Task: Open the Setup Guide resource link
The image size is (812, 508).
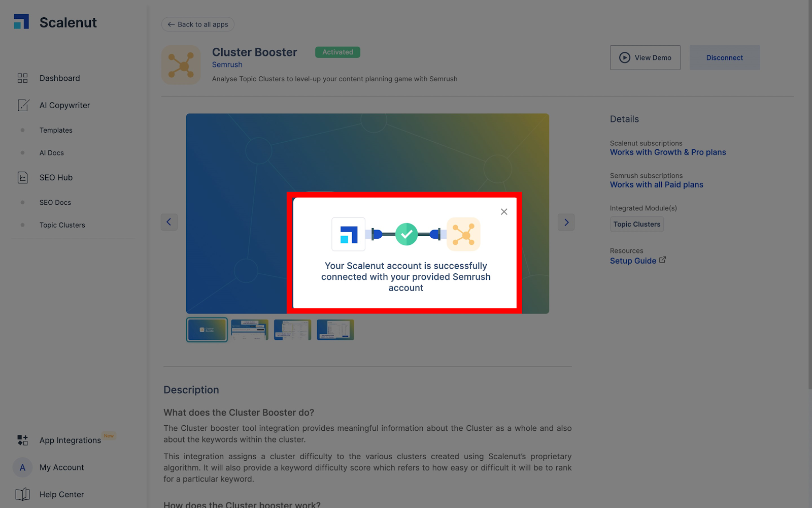Action: (638, 261)
